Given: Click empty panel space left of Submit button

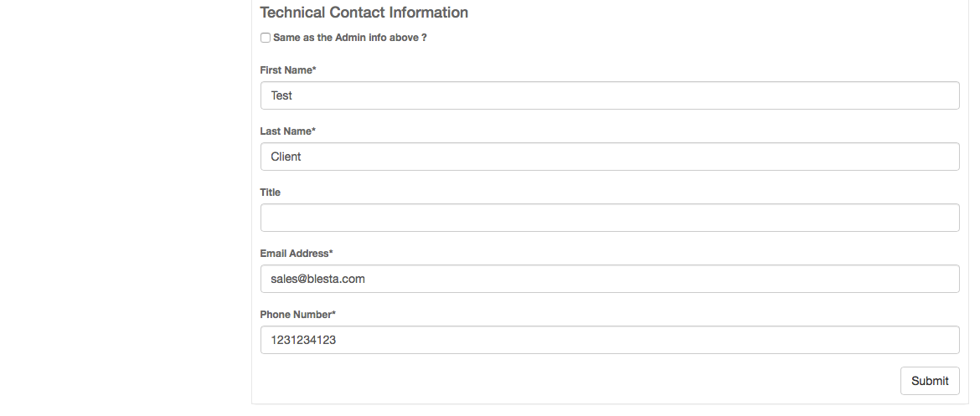Looking at the screenshot, I should coord(586,381).
